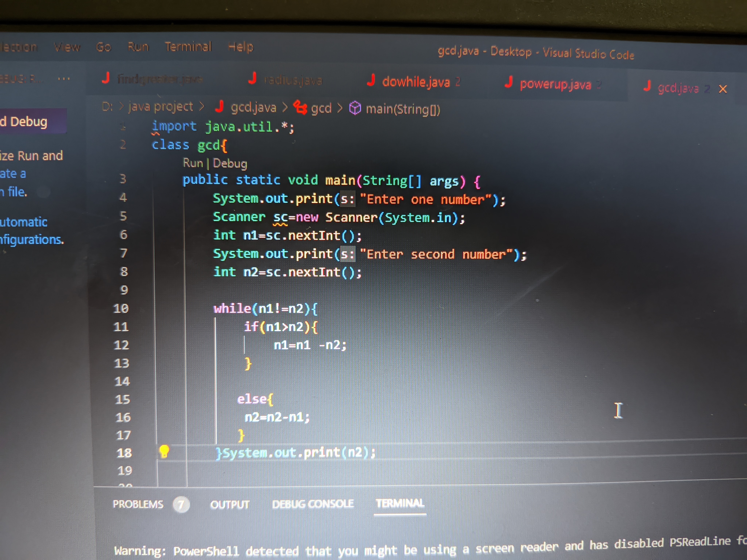
Task: Click line number 18 in the gutter
Action: tap(124, 453)
